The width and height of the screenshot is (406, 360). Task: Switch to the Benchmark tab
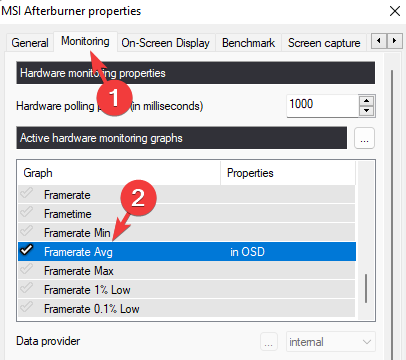click(x=249, y=43)
